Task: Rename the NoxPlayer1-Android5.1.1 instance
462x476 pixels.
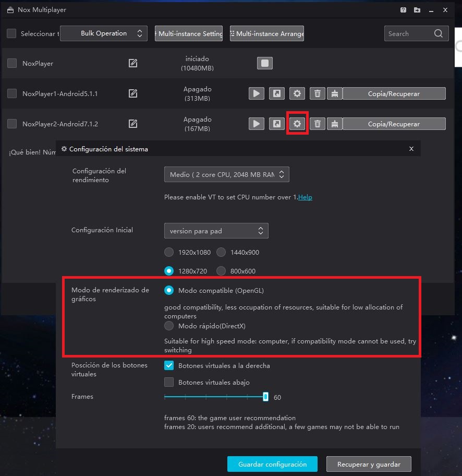Action: pos(133,93)
